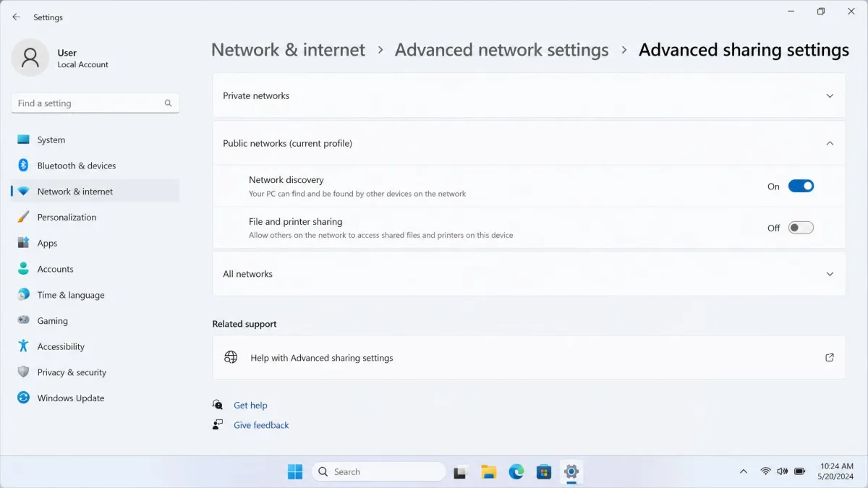The image size is (868, 488).
Task: Open the clock showing 10:24 AM
Action: (x=837, y=471)
